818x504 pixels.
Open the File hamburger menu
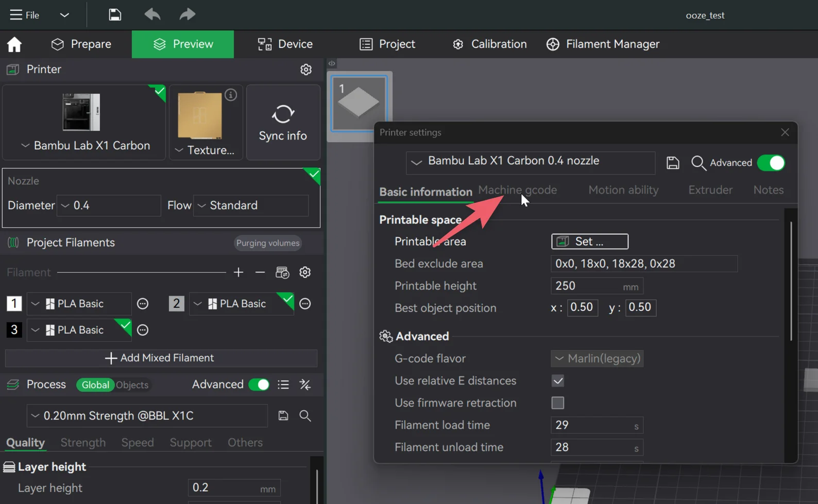24,15
